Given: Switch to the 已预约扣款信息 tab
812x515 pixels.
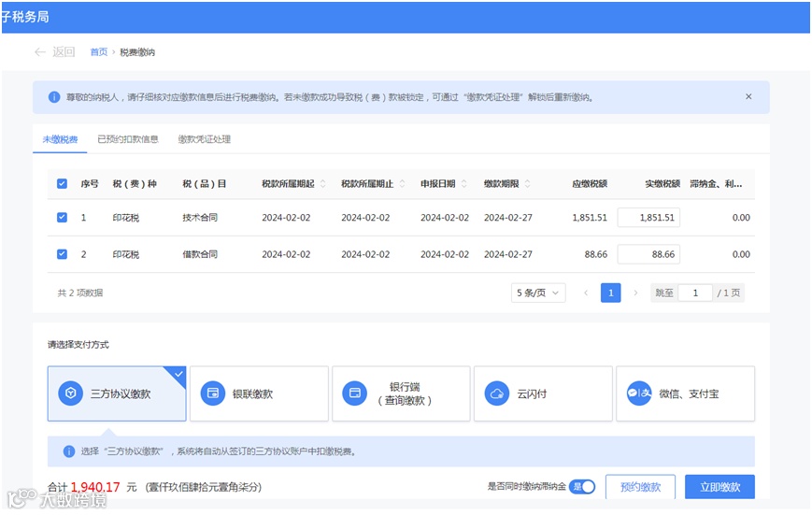Looking at the screenshot, I should click(x=128, y=139).
